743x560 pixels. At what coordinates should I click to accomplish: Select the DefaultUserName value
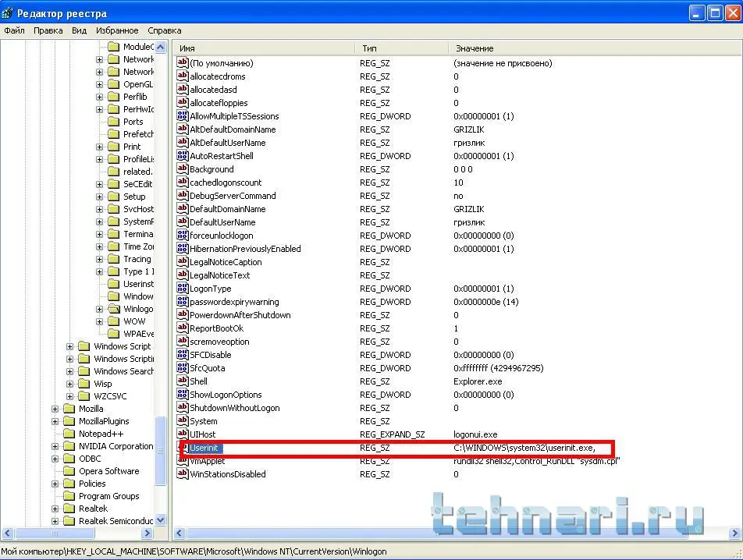tap(222, 222)
